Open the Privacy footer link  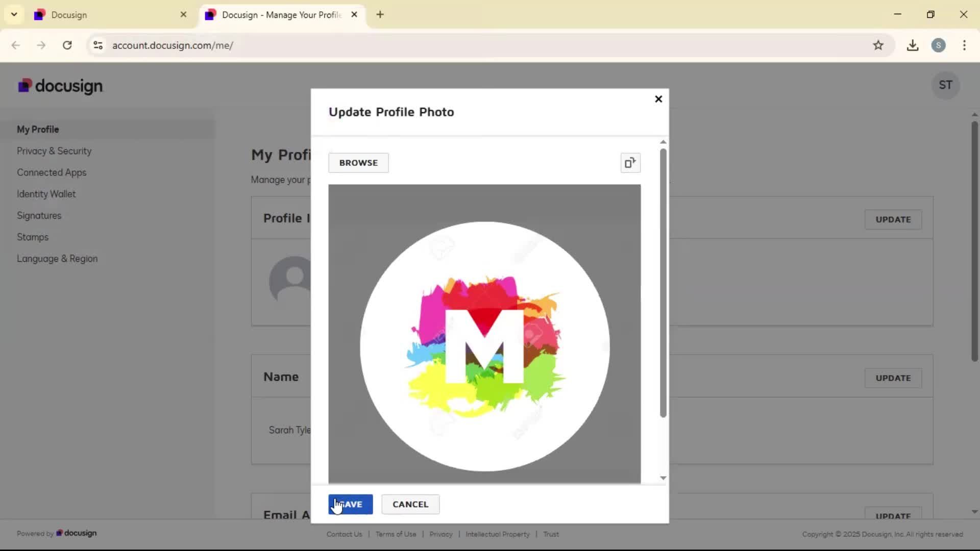[441, 534]
